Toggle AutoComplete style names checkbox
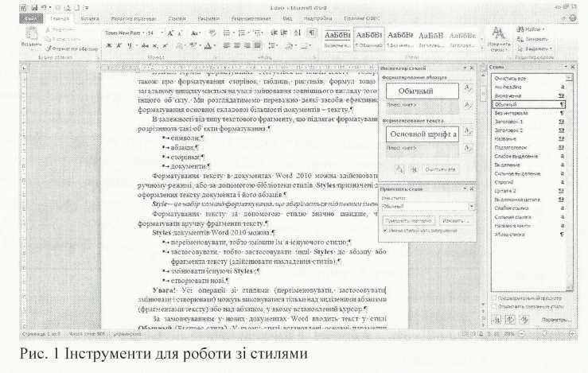This screenshot has height=373, width=588. (385, 231)
